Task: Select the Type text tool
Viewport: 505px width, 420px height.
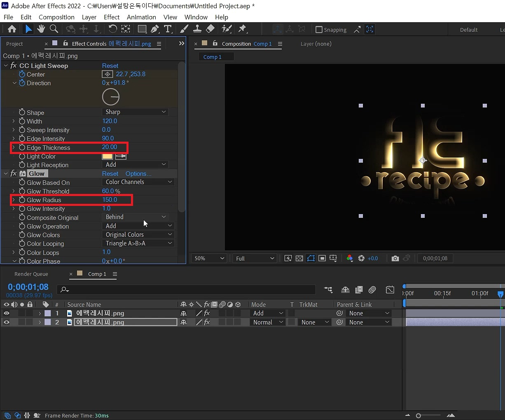Action: point(168,29)
